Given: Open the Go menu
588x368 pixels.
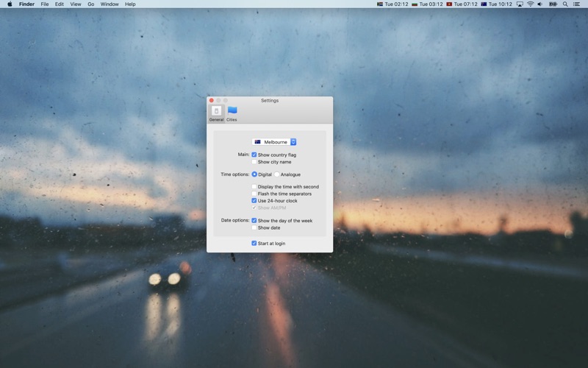Looking at the screenshot, I should [x=90, y=4].
